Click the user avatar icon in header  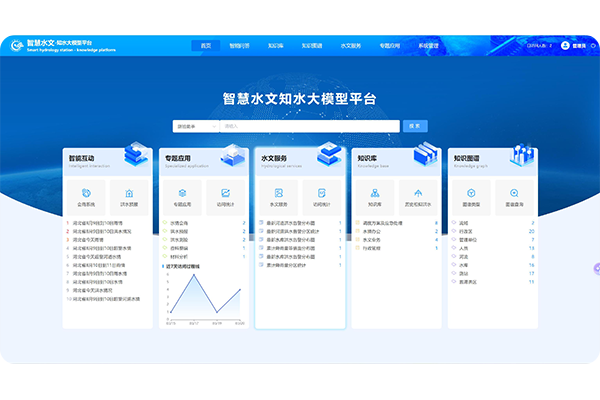tap(565, 46)
